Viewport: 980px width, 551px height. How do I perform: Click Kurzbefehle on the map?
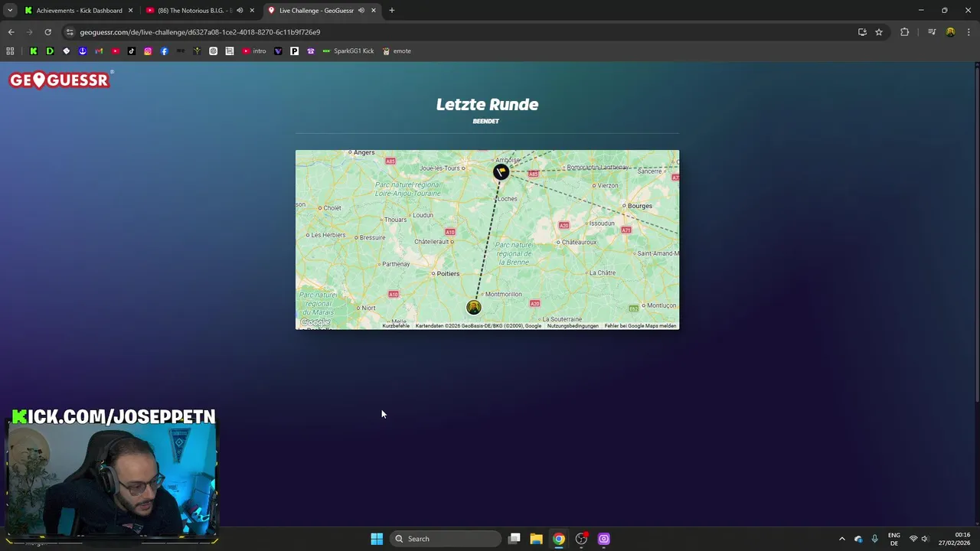396,326
